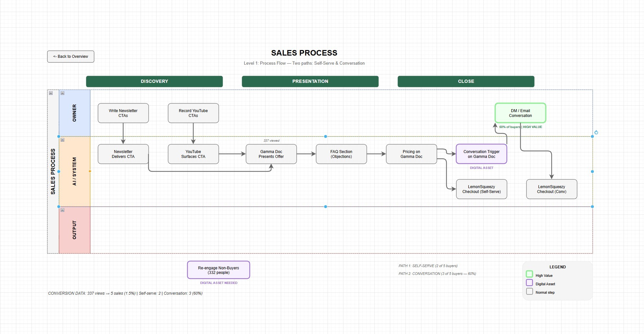Select the PRESENTATION phase header
Viewport: 644px width, 334px height.
coord(310,81)
